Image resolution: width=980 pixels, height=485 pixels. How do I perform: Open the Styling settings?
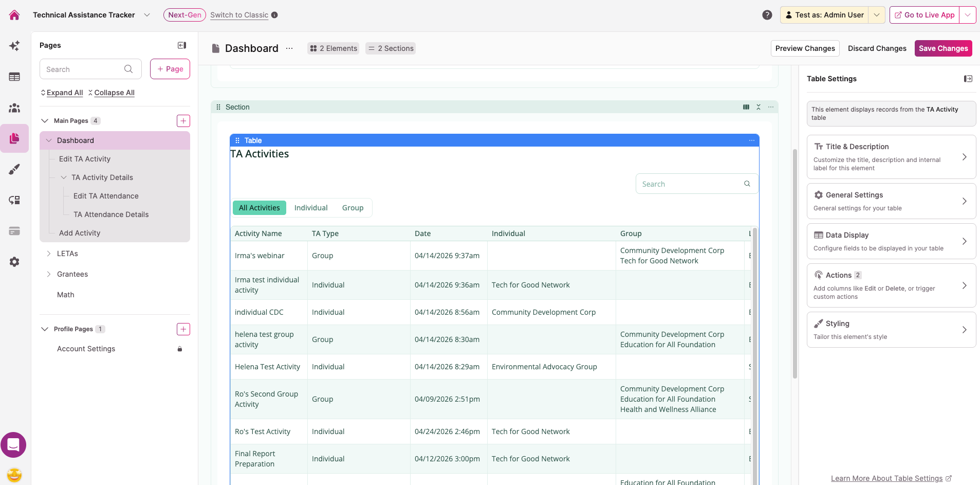[x=891, y=330]
